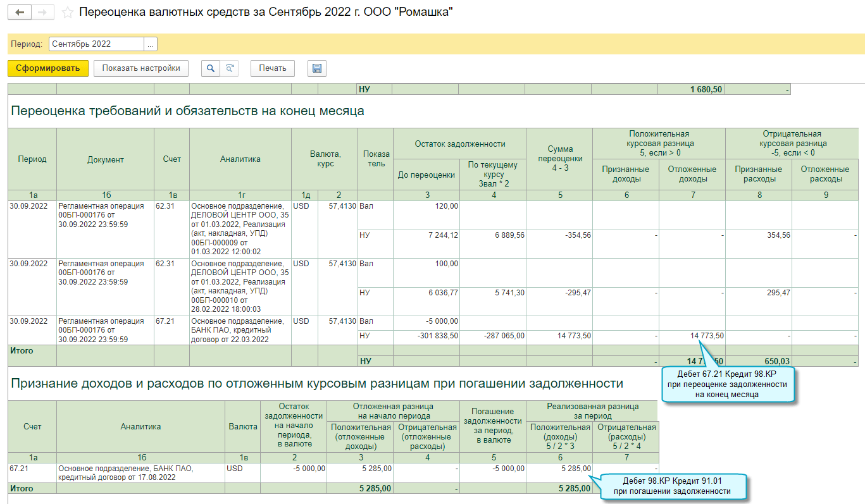This screenshot has height=504, width=865.
Task: Select the account cell 67.21 in revaluation table
Action: click(x=171, y=321)
